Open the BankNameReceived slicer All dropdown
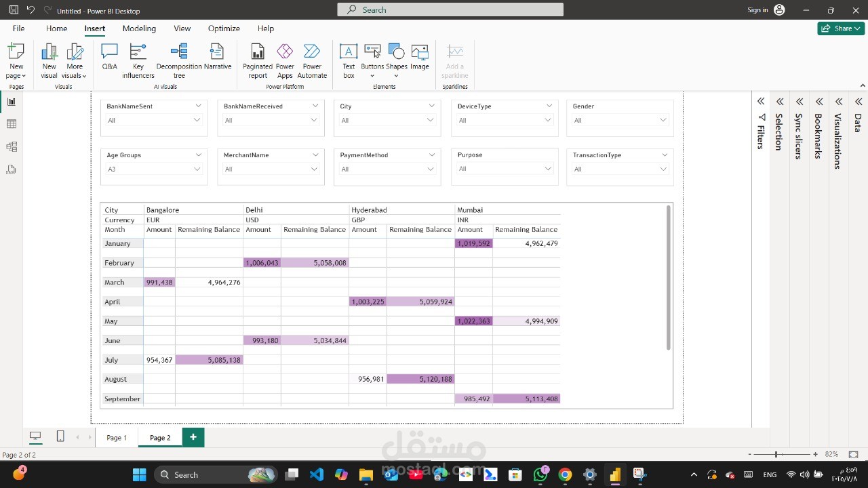Viewport: 868px width, 488px height. [x=271, y=120]
